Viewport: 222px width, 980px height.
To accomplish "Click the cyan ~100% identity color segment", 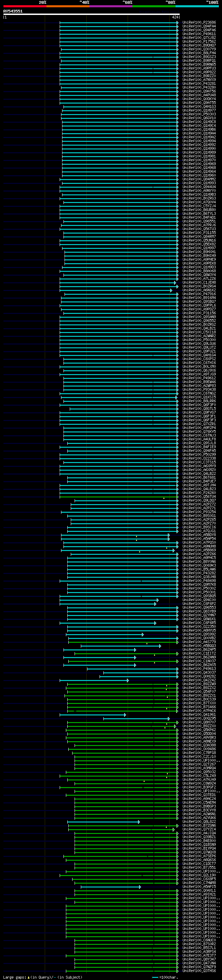I will (197, 7).
